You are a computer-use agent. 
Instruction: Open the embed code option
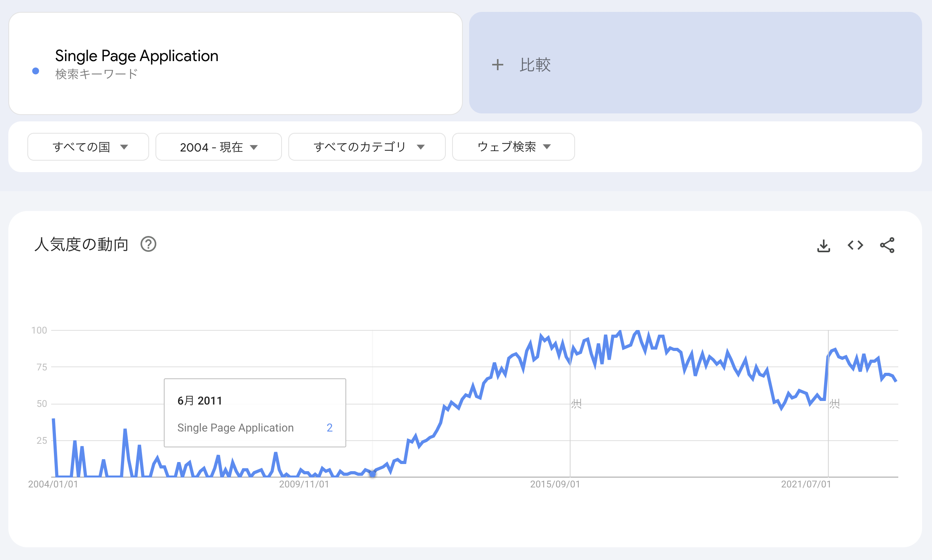[855, 245]
